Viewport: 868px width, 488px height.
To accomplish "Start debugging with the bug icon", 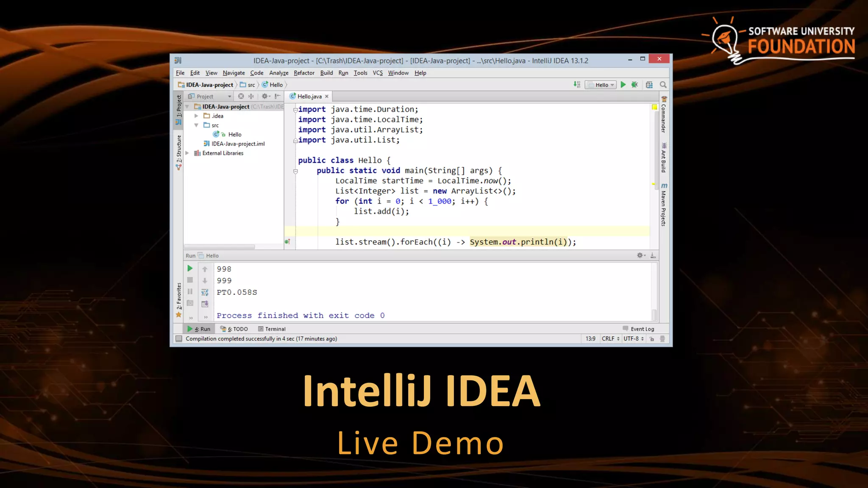I will tap(634, 85).
